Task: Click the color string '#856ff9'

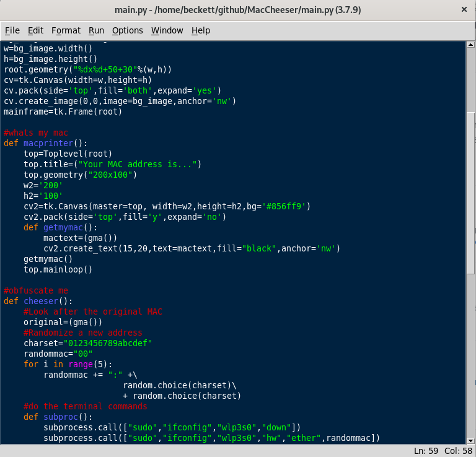Action: [x=284, y=206]
